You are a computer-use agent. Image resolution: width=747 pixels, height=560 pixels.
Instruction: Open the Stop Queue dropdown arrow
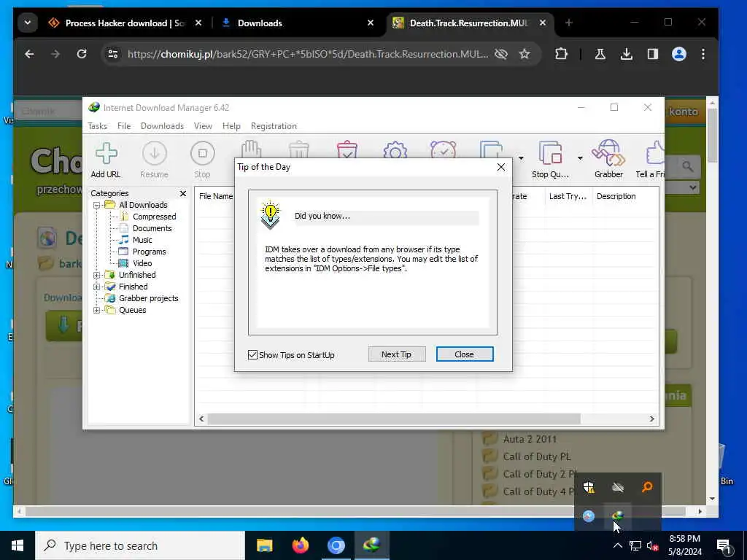[580, 158]
